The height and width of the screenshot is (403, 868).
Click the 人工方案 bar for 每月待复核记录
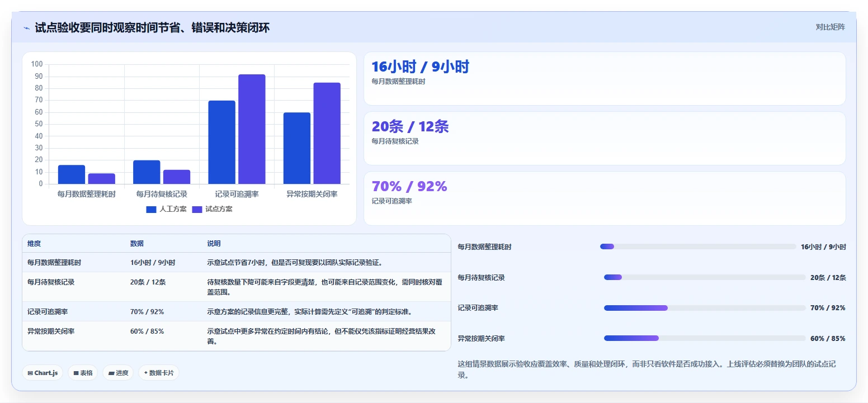(147, 172)
